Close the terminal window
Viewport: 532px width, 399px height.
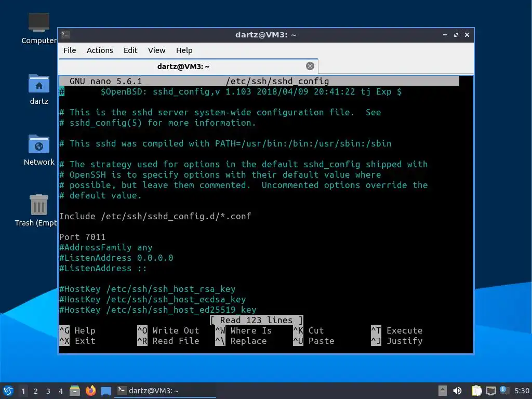point(467,35)
